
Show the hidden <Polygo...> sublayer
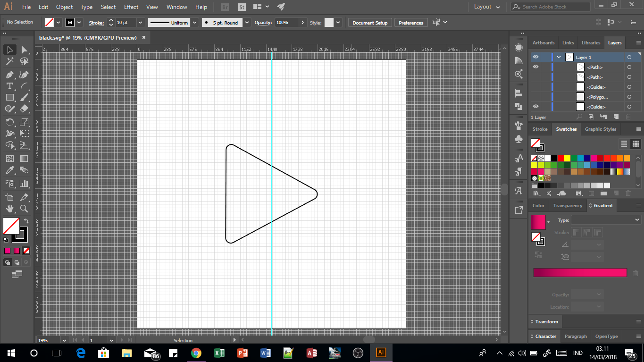tap(535, 97)
